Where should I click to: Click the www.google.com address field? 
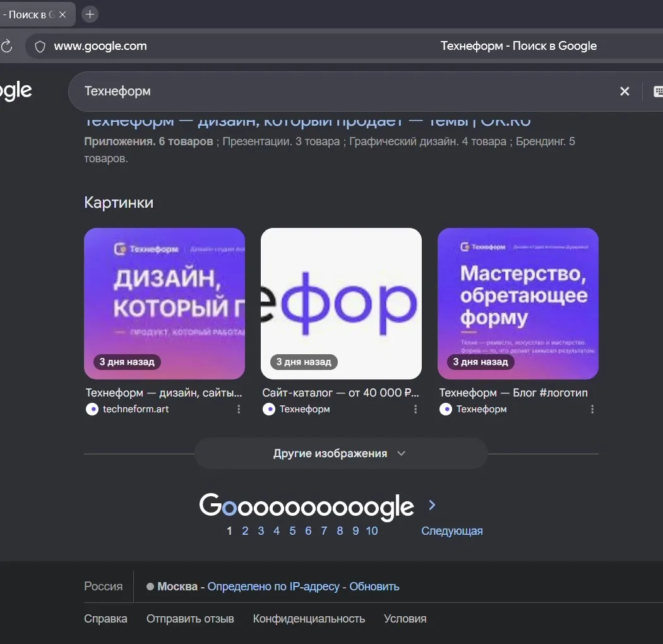(x=100, y=45)
